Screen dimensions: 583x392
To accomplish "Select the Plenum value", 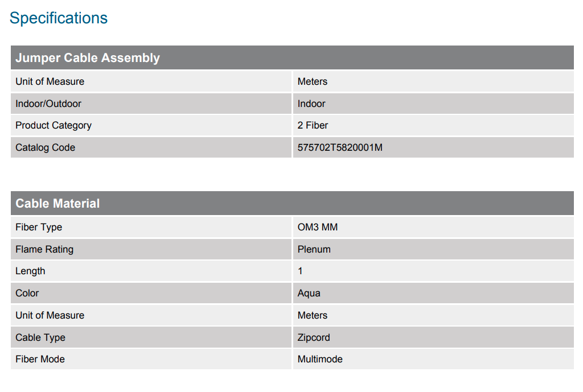I will click(314, 249).
